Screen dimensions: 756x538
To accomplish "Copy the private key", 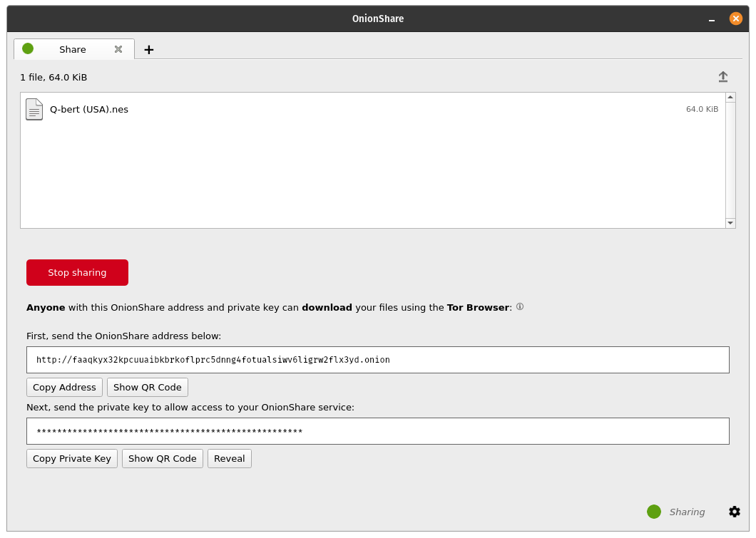I will point(72,459).
